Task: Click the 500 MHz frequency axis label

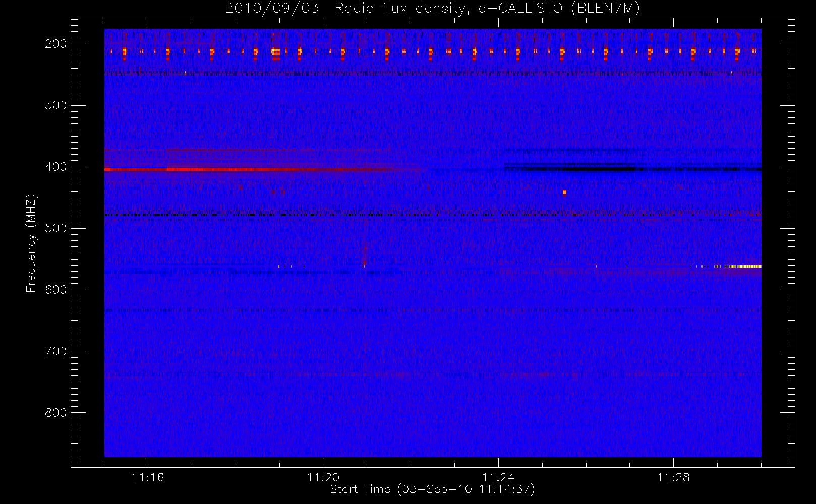Action: 55,228
